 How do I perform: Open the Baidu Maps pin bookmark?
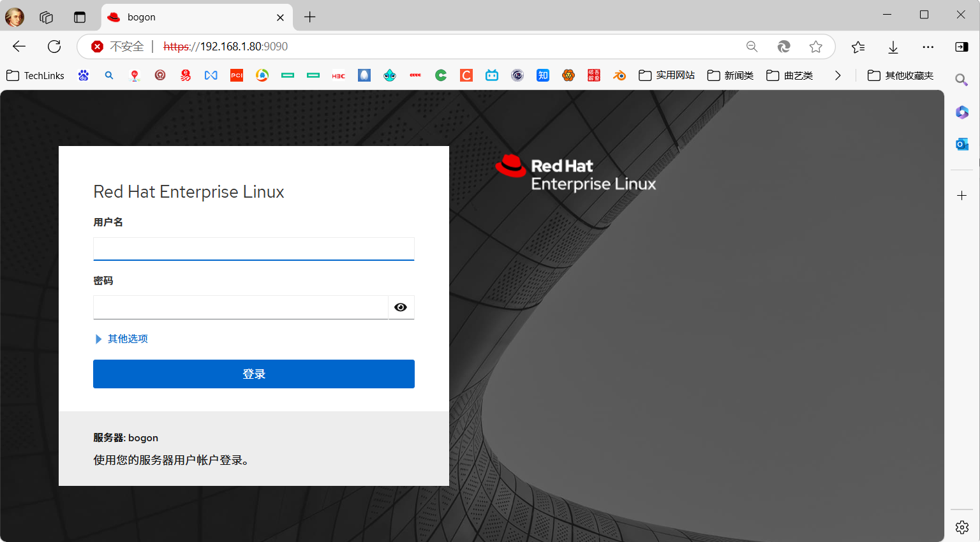click(x=135, y=75)
